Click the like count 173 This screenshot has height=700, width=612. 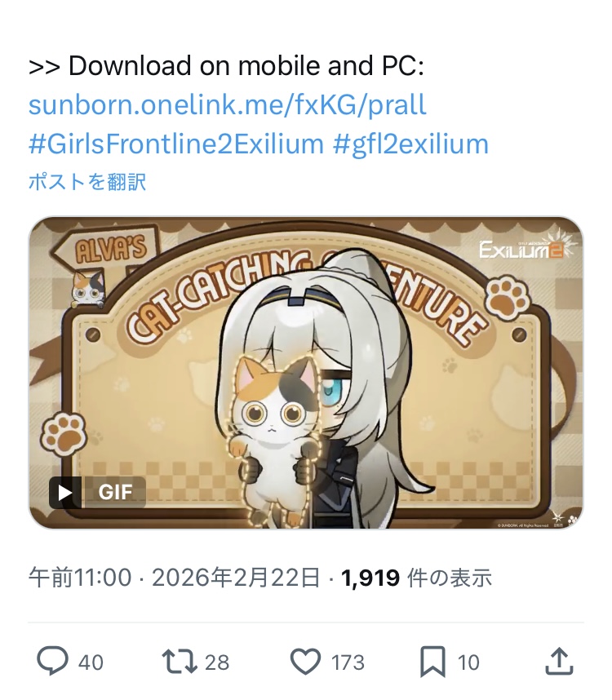pyautogui.click(x=348, y=662)
